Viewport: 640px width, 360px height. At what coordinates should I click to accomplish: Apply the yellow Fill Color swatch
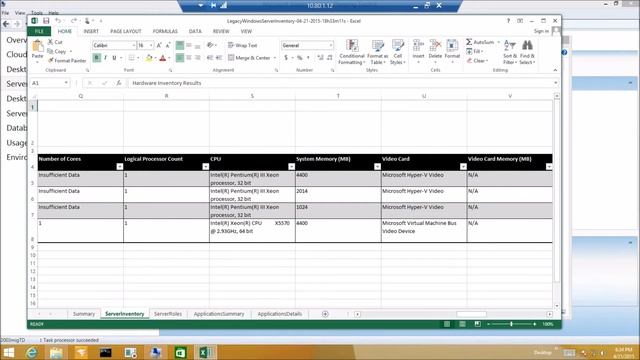[x=149, y=58]
